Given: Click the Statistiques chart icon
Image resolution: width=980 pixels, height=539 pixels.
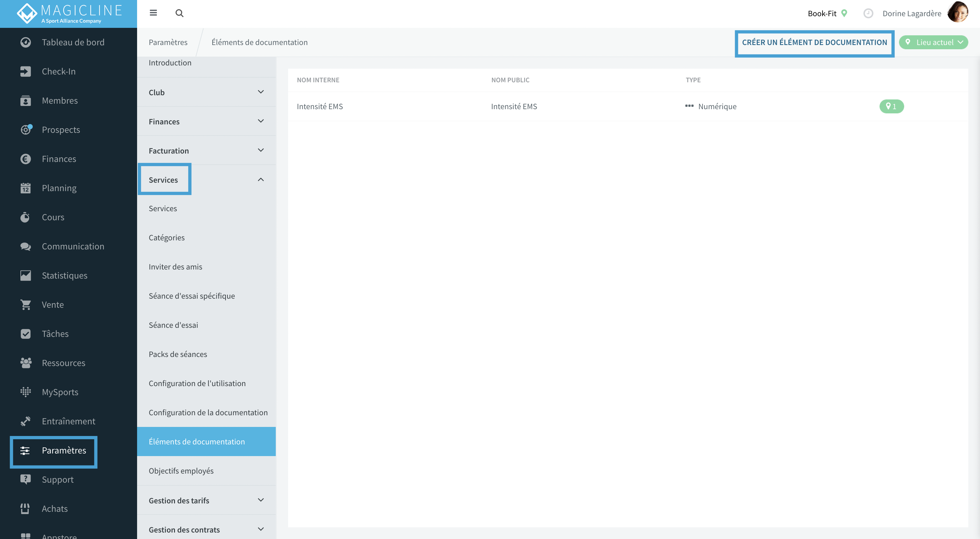Looking at the screenshot, I should (x=26, y=275).
